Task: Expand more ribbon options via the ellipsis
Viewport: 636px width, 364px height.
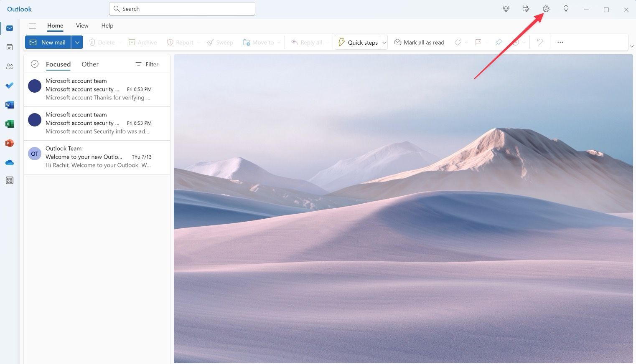Action: [560, 42]
